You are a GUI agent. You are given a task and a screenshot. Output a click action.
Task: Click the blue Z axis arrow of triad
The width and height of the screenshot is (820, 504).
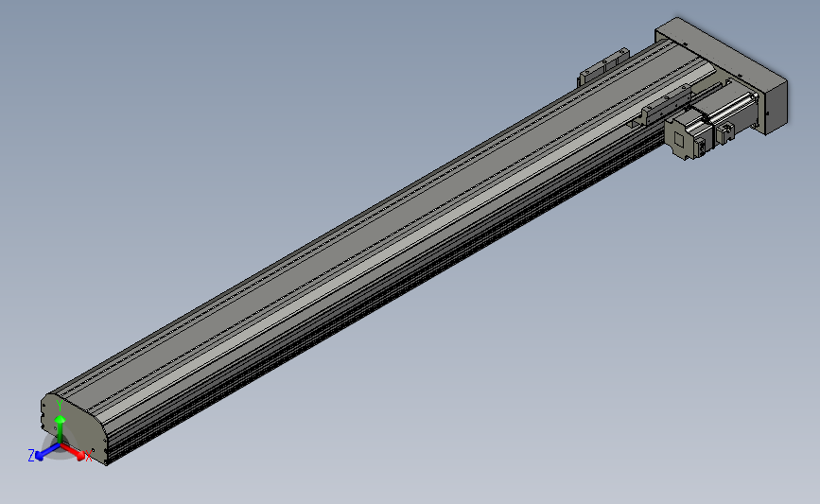pyautogui.click(x=47, y=452)
